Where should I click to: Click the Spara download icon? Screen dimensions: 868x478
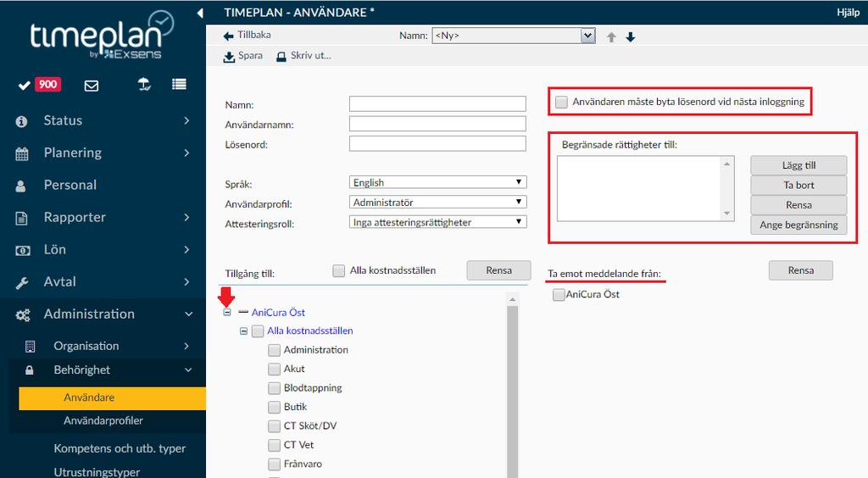[x=229, y=57]
